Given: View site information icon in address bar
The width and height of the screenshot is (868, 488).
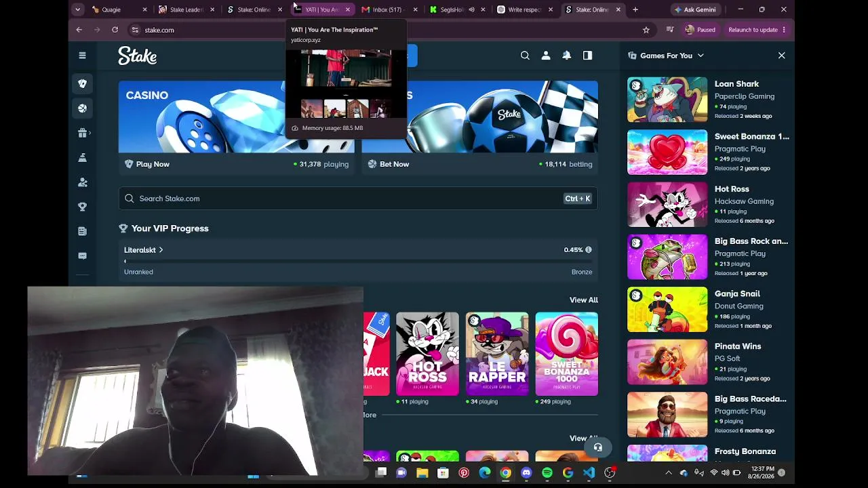Looking at the screenshot, I should coord(135,30).
